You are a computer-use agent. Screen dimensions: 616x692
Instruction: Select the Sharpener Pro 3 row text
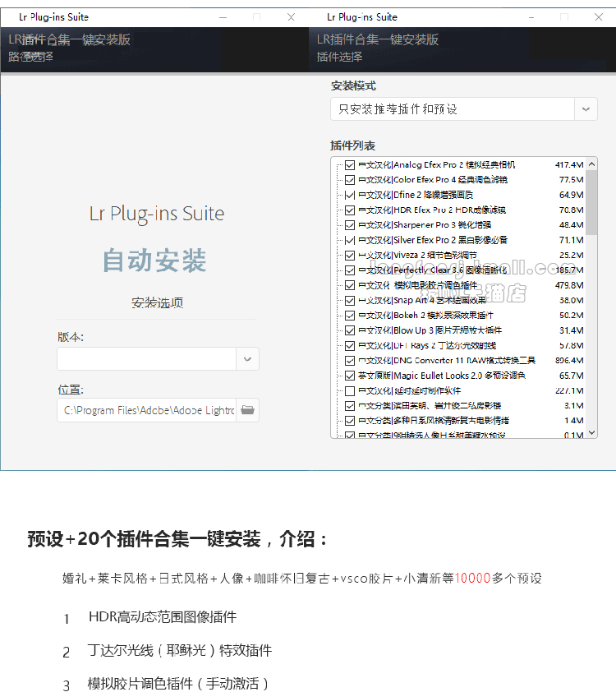coord(425,225)
